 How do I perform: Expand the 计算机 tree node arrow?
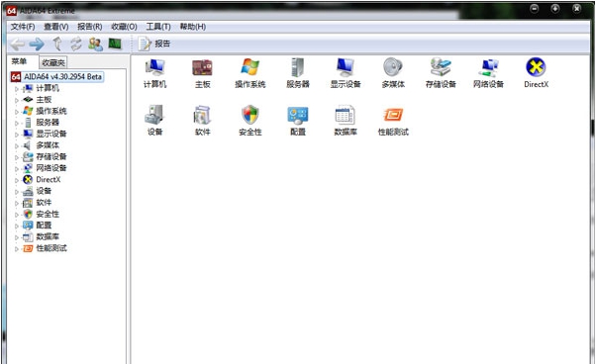17,89
